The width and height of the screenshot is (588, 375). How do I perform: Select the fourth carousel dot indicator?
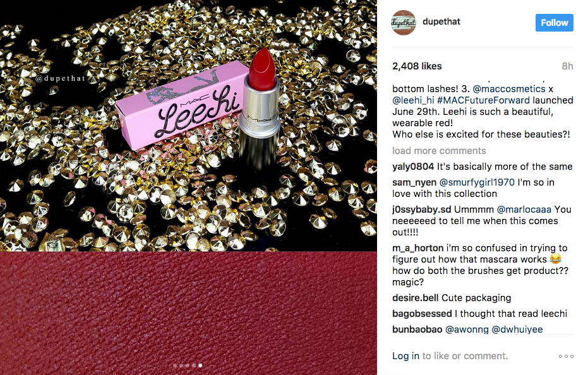[193, 365]
